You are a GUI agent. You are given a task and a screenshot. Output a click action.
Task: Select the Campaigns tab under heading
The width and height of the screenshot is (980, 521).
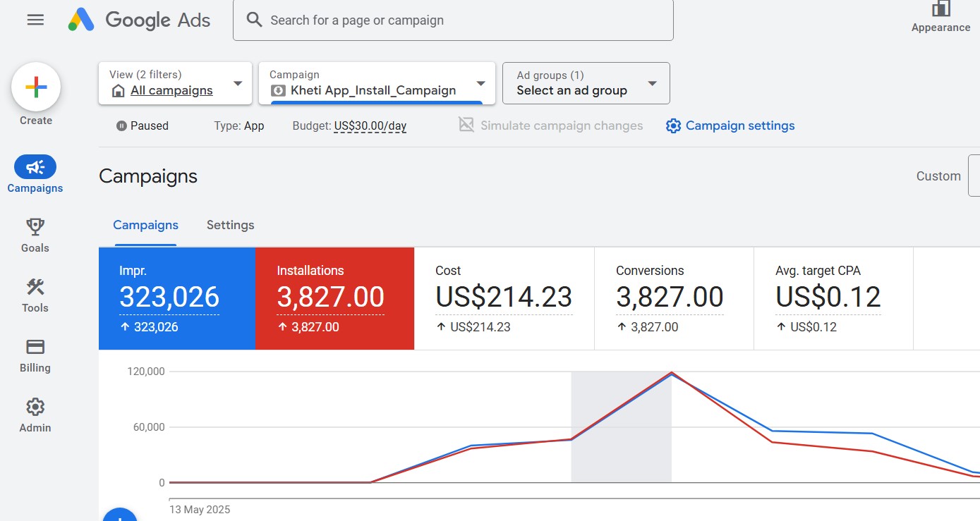[145, 225]
